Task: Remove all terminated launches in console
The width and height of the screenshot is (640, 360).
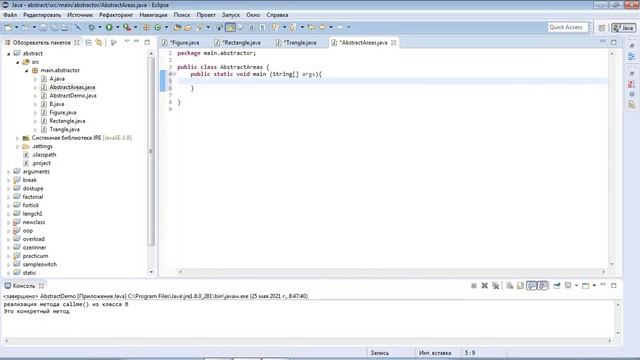Action: pyautogui.click(x=496, y=286)
